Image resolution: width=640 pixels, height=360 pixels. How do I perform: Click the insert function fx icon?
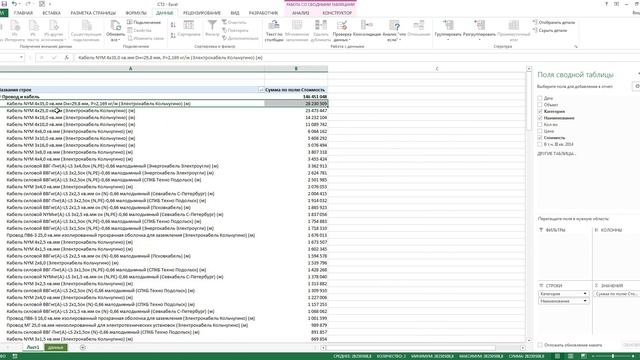[x=67, y=58]
